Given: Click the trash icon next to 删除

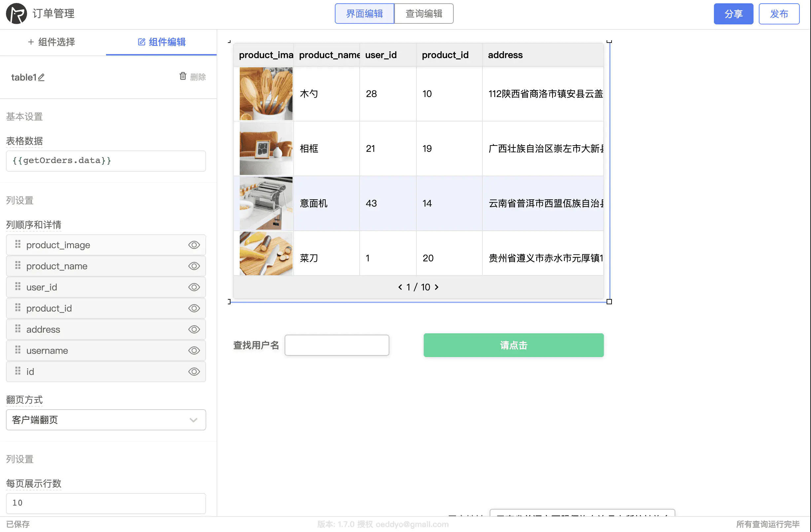Looking at the screenshot, I should (x=183, y=77).
